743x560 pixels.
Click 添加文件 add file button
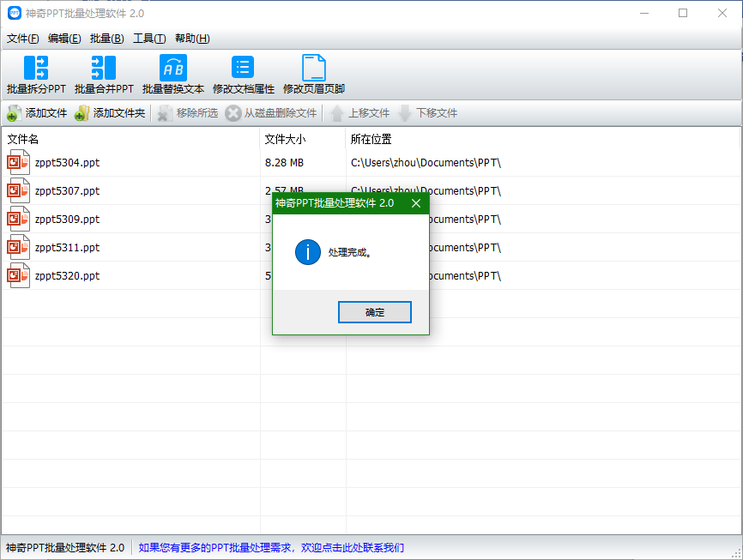click(37, 113)
